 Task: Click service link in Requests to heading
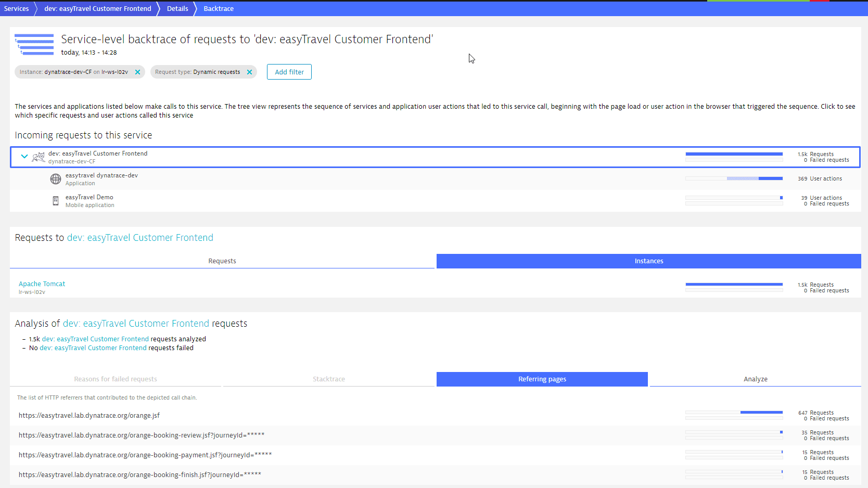(140, 238)
